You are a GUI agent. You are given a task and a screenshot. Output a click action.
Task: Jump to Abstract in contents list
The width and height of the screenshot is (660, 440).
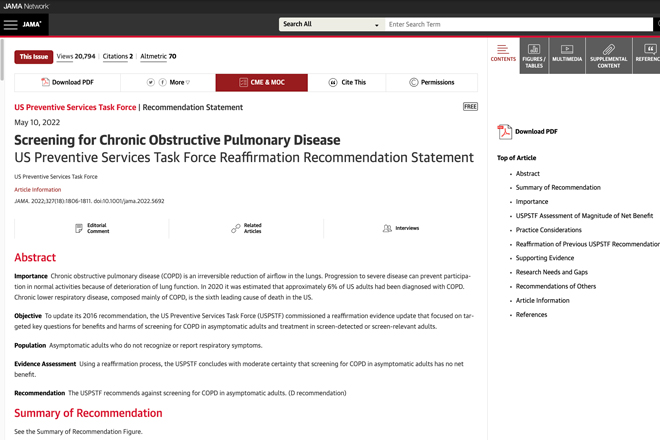(x=527, y=173)
